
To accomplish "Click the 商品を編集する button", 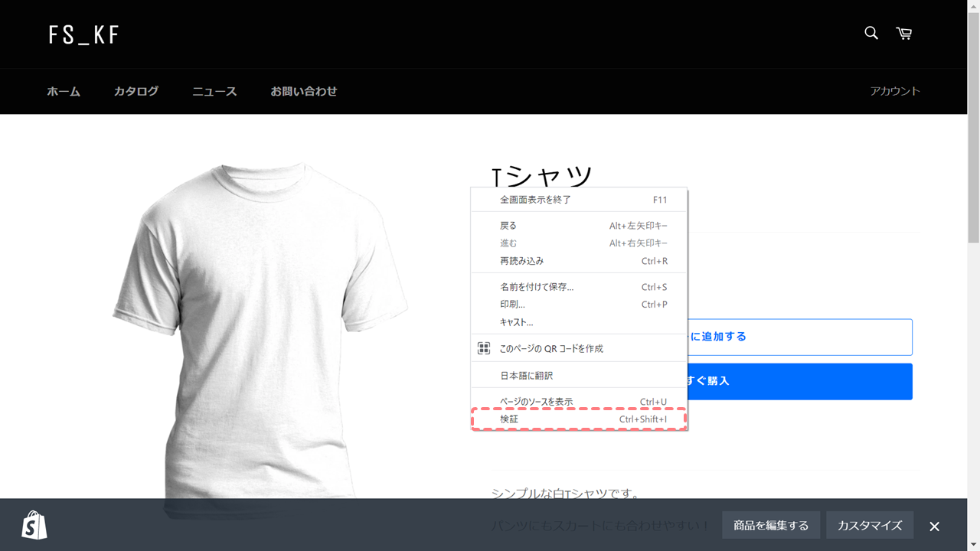I will tap(771, 526).
